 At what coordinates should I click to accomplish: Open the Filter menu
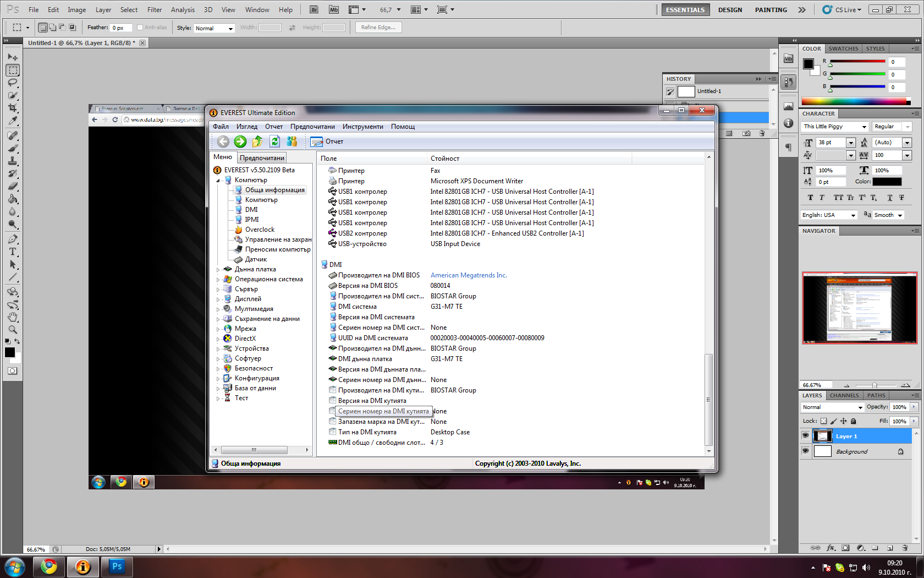(154, 9)
